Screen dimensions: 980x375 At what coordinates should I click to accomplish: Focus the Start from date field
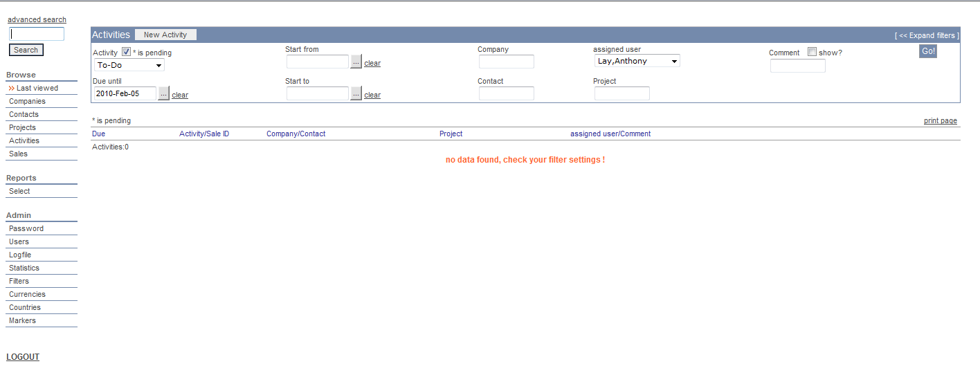coord(318,62)
